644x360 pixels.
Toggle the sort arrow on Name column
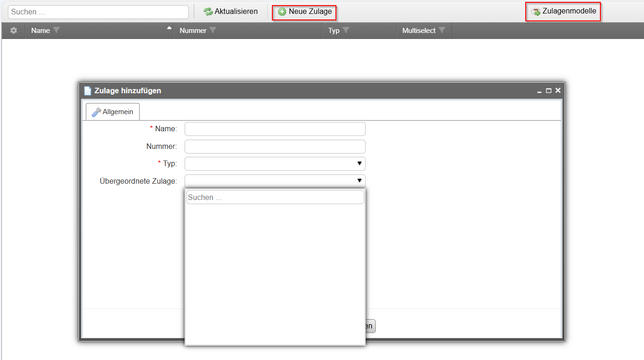tap(169, 28)
